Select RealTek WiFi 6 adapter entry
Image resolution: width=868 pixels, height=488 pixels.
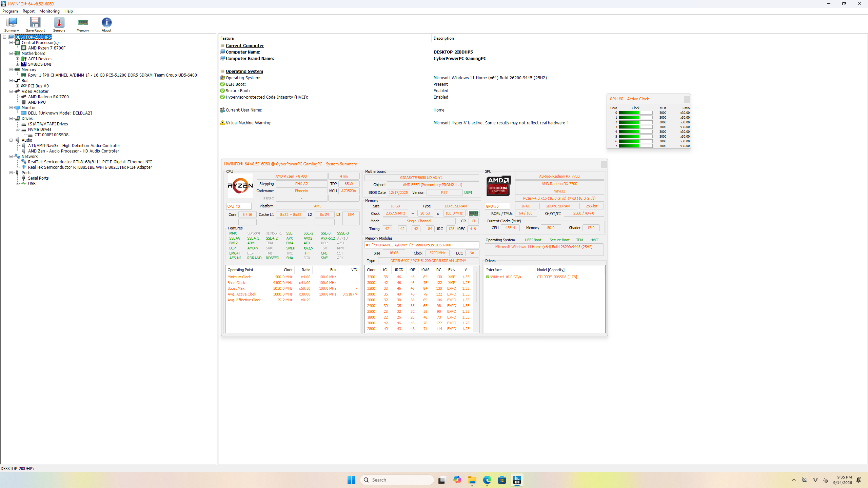[90, 167]
